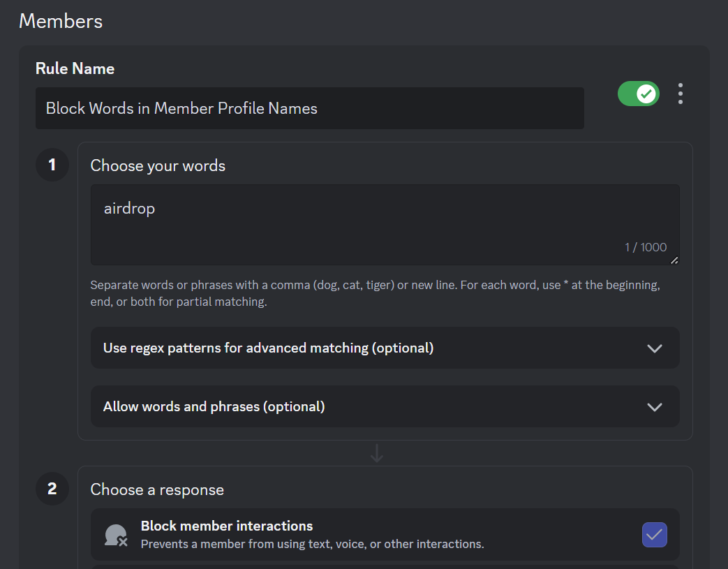Click the step 2 number badge
Viewport: 728px width, 569px height.
coord(52,489)
